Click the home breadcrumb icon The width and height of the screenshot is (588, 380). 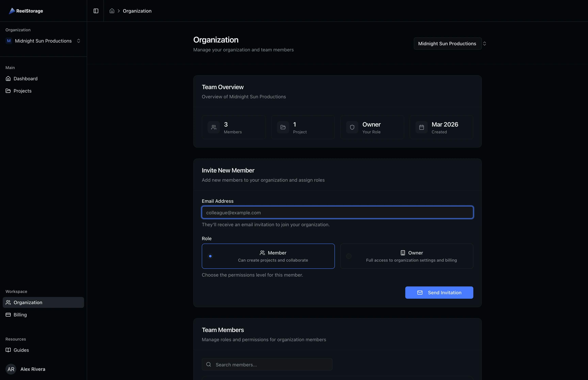tap(112, 11)
